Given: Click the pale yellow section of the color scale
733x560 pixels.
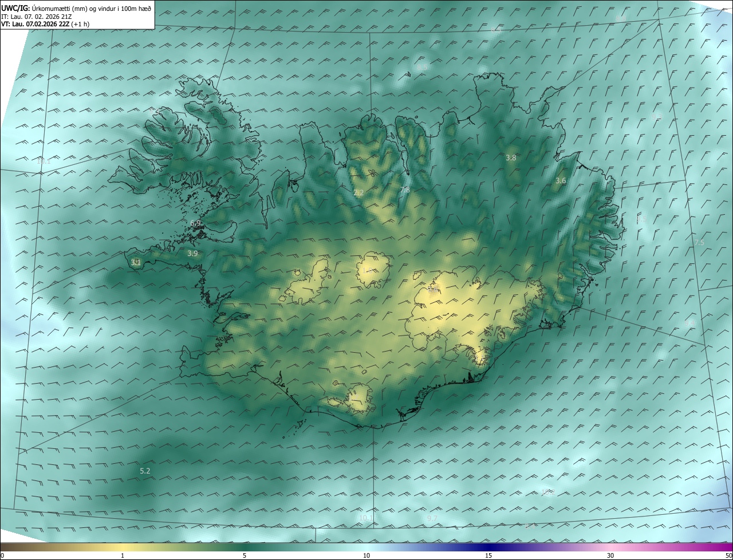Looking at the screenshot, I should pos(123,547).
